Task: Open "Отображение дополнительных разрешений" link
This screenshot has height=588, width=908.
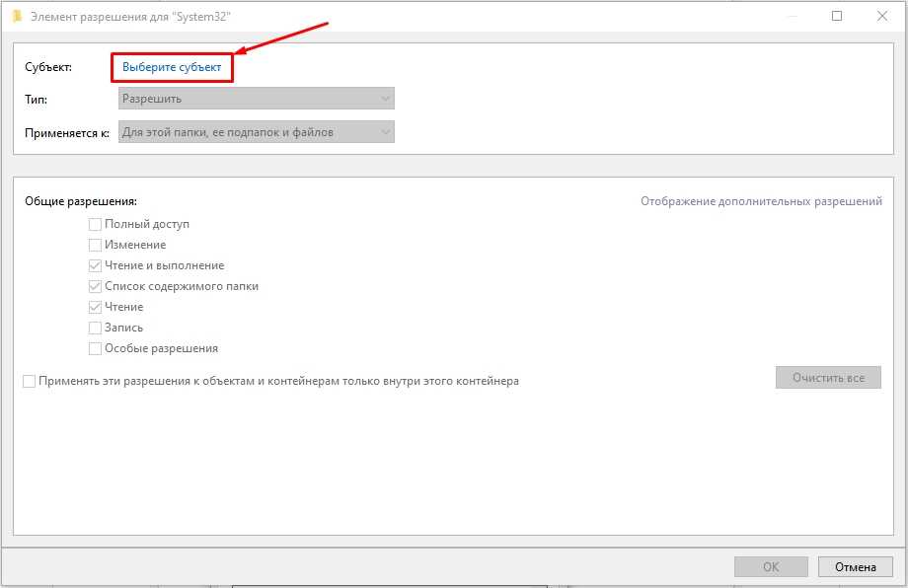Action: click(761, 201)
